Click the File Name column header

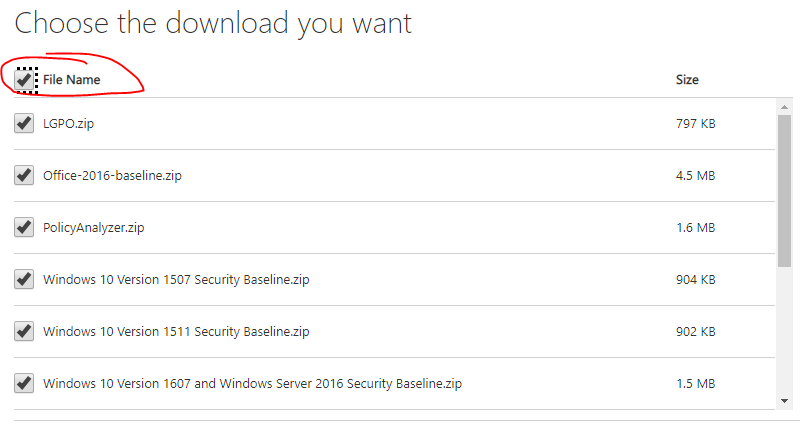click(x=71, y=80)
